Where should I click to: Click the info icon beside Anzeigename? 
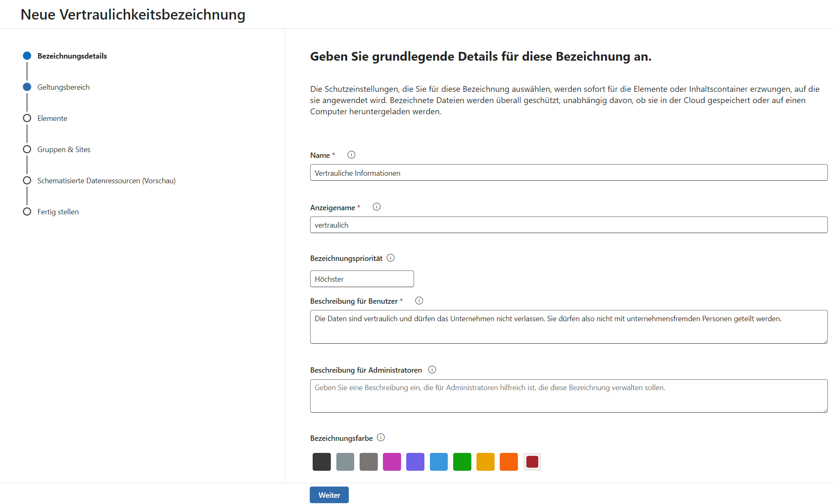click(x=377, y=207)
